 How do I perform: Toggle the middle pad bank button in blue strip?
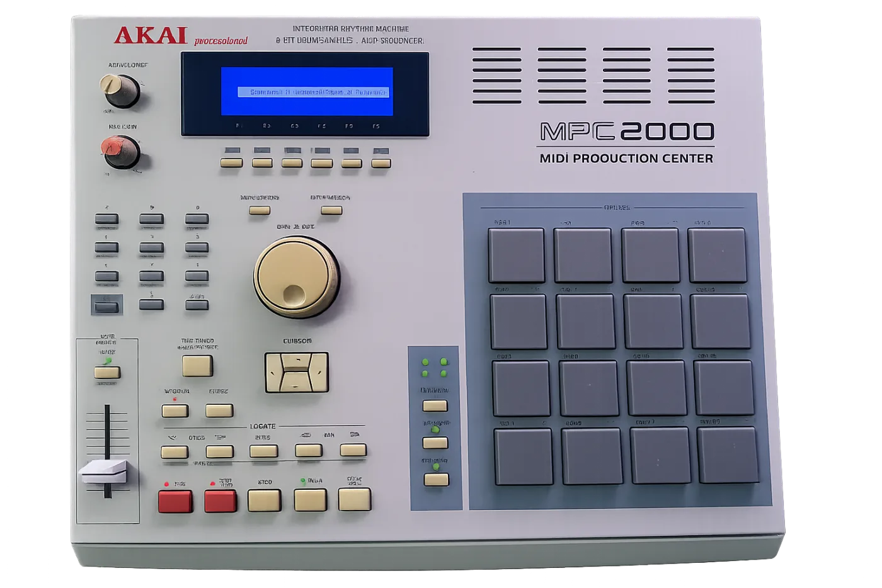435,443
